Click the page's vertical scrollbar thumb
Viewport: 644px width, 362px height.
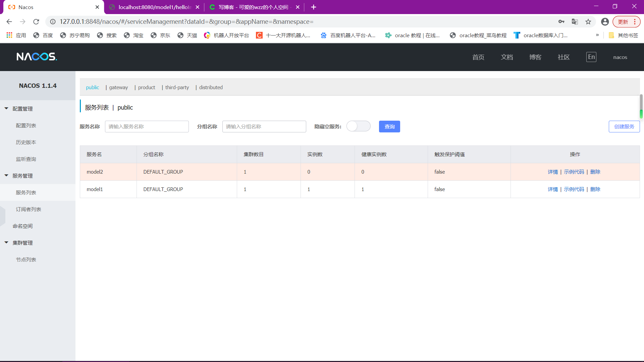641,107
